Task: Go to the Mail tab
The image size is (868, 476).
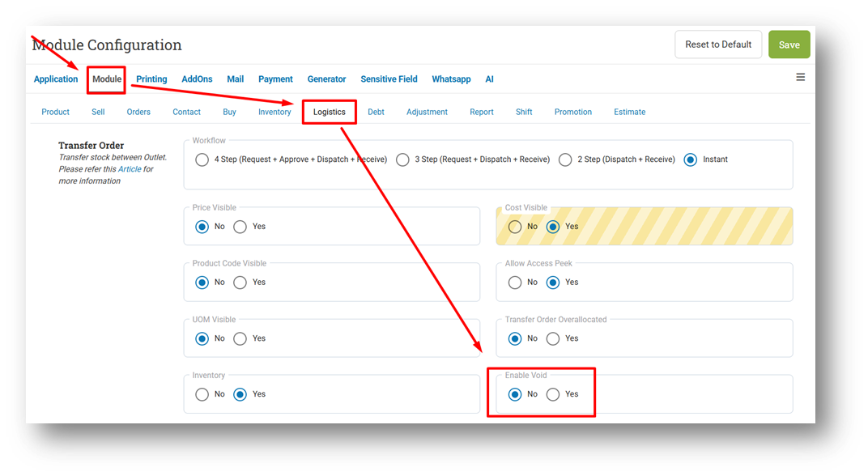Action: 236,79
